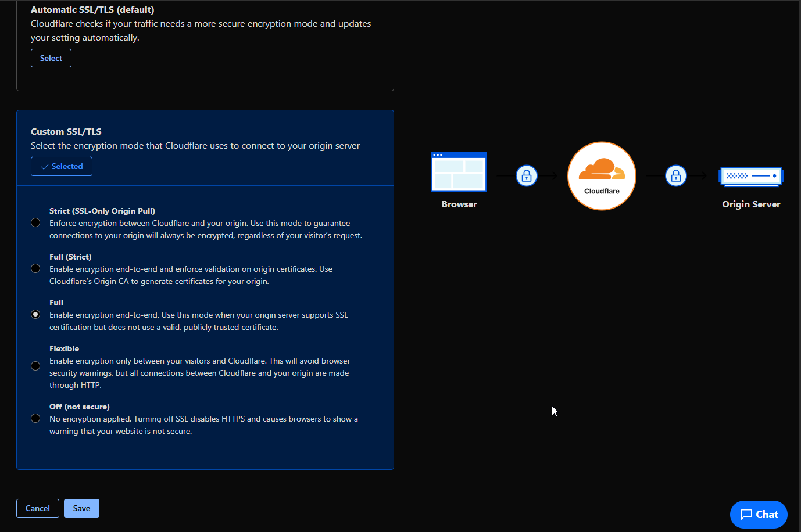Click the 'Flexible' title text
Screen dimensions: 801x532
[x=64, y=348]
